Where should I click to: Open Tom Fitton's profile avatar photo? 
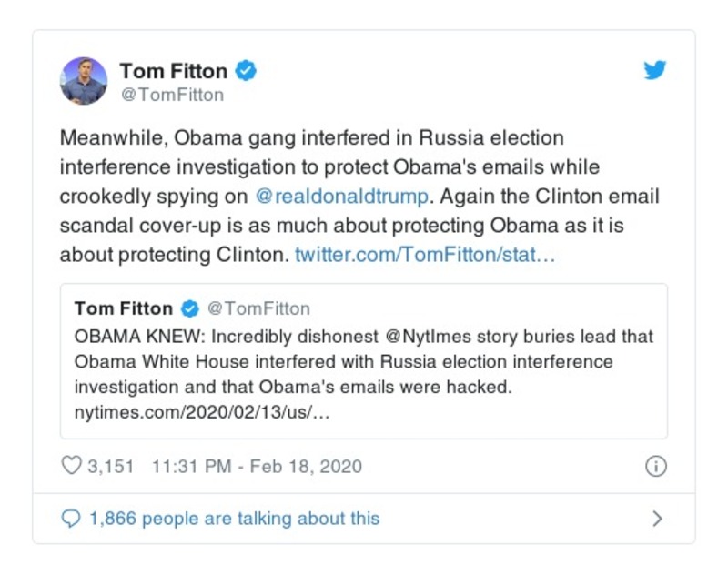tap(84, 80)
